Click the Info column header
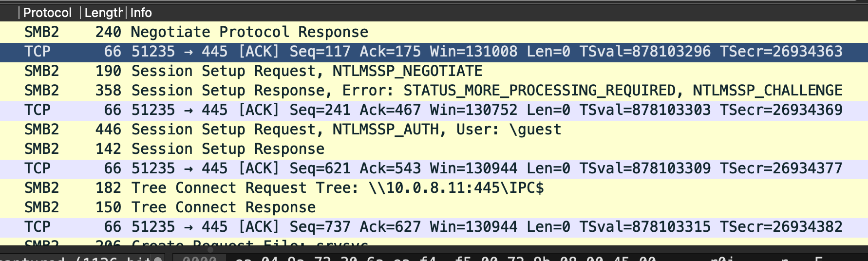Viewport: 868px width, 261px height. [141, 13]
